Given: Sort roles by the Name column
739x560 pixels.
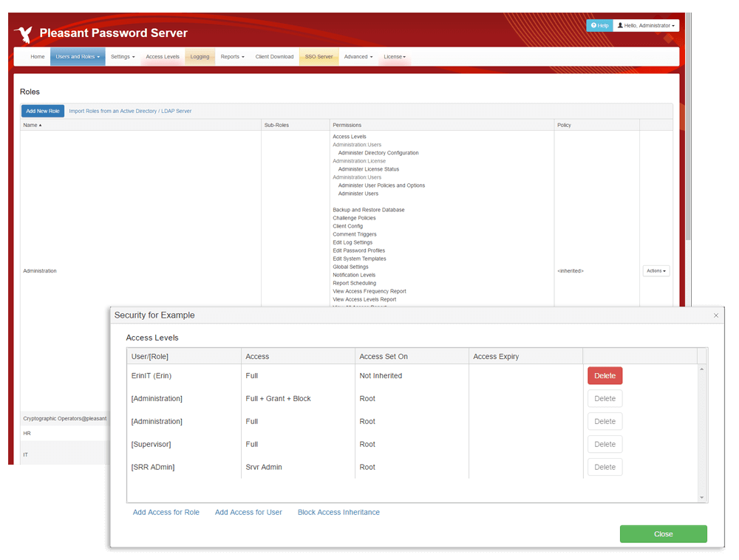Looking at the screenshot, I should (33, 125).
